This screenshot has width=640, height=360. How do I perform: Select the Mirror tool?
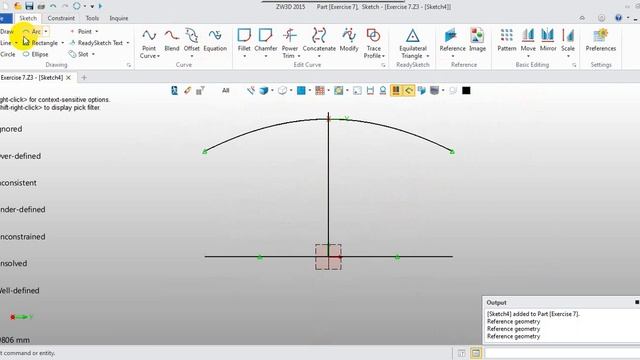click(548, 40)
